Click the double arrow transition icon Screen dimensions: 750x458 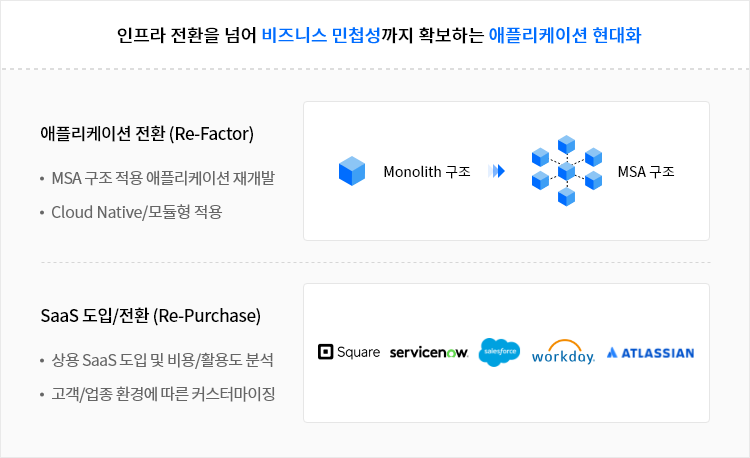[496, 171]
